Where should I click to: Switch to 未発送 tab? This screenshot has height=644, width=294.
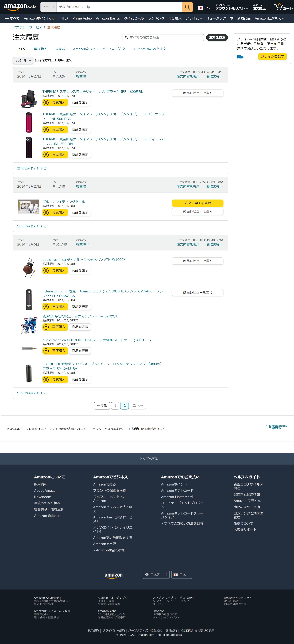(x=60, y=49)
